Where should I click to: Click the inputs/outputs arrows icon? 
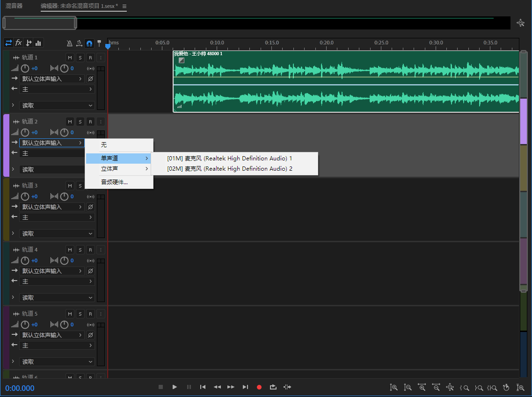(8, 43)
